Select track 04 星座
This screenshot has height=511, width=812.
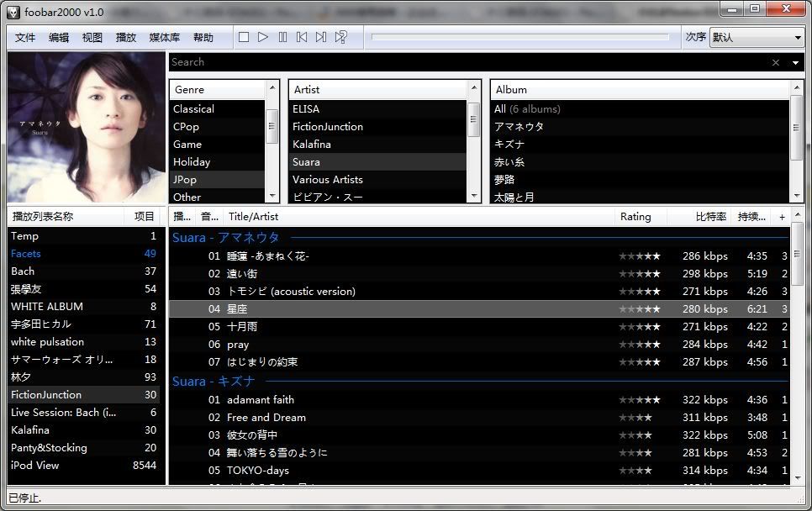click(479, 309)
